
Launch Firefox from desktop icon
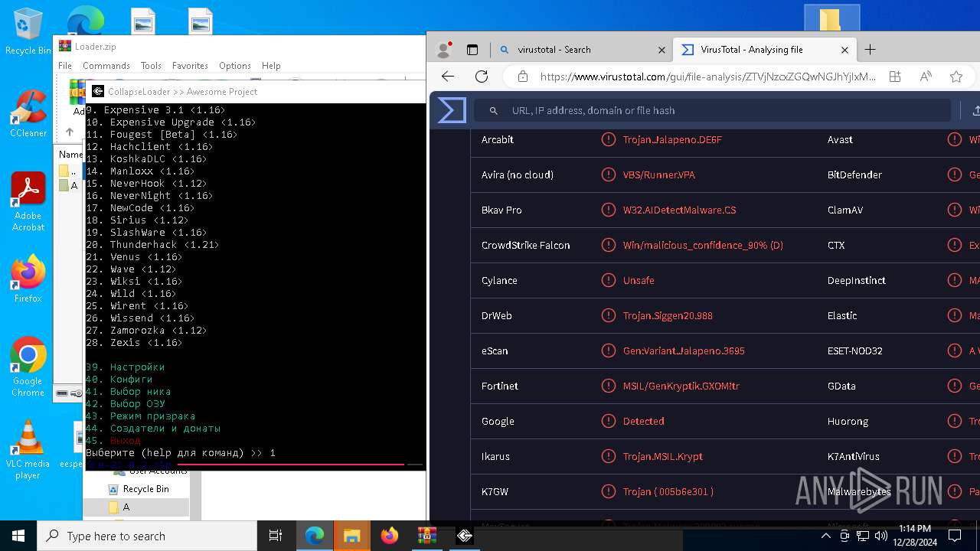(28, 279)
